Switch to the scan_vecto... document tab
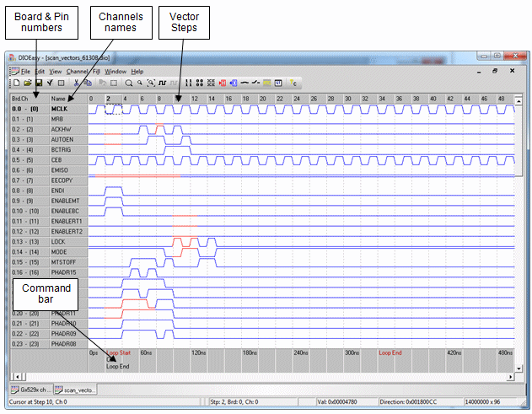This screenshot has width=532, height=414. pyautogui.click(x=75, y=390)
